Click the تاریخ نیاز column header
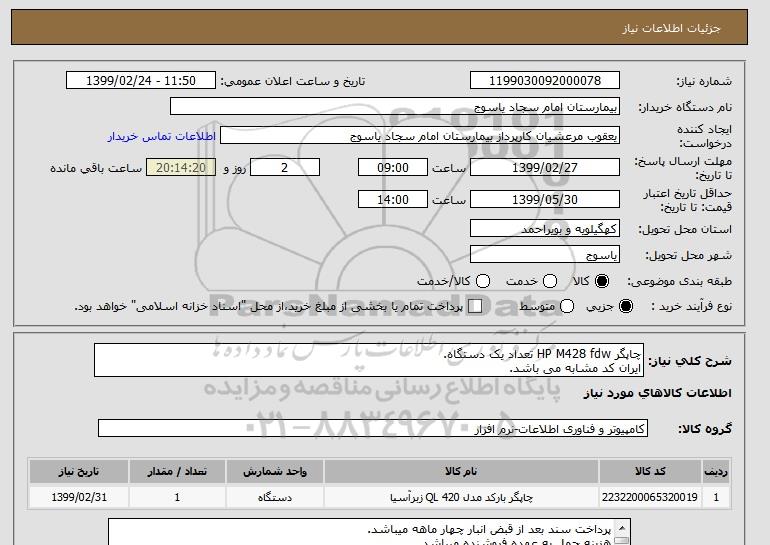Screen dimensions: 770x545 point(79,471)
